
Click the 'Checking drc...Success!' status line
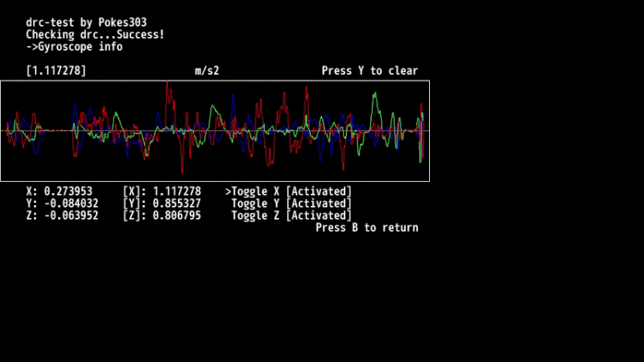coord(95,35)
